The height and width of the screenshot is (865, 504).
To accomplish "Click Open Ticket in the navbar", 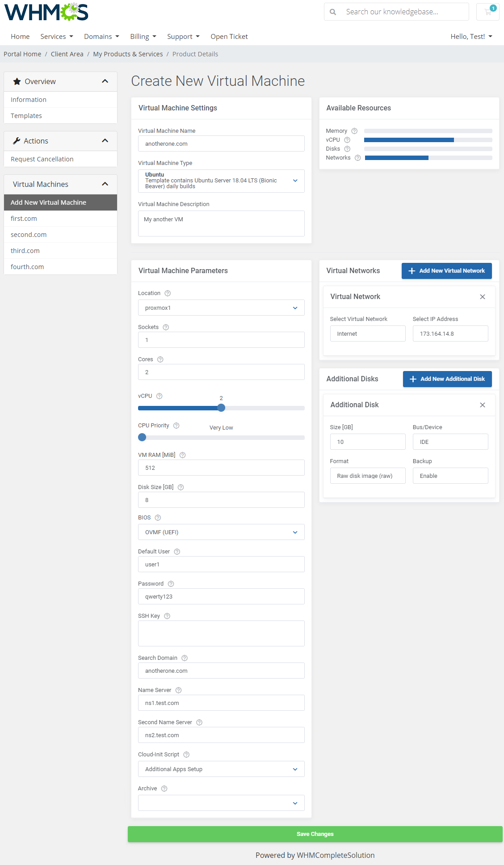I will point(229,37).
